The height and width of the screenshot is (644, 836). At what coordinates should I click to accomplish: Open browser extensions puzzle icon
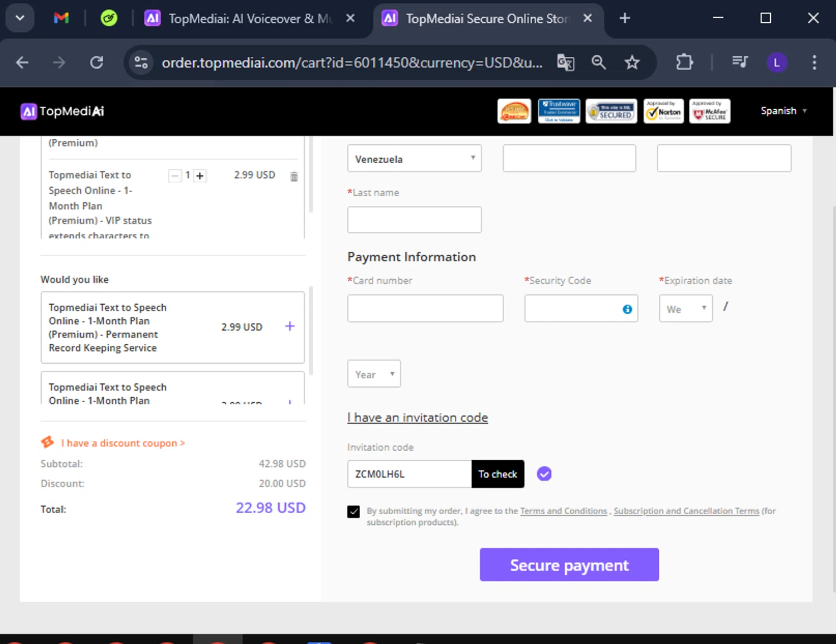point(684,62)
